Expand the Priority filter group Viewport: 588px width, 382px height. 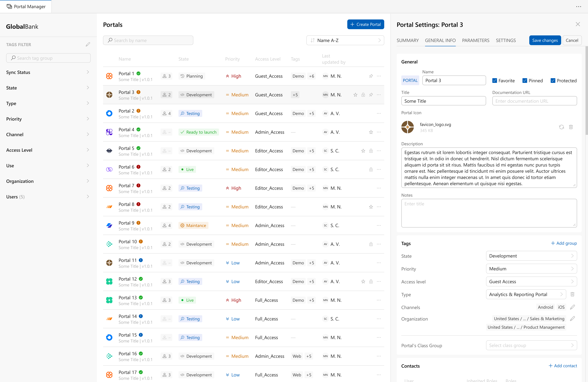point(48,119)
